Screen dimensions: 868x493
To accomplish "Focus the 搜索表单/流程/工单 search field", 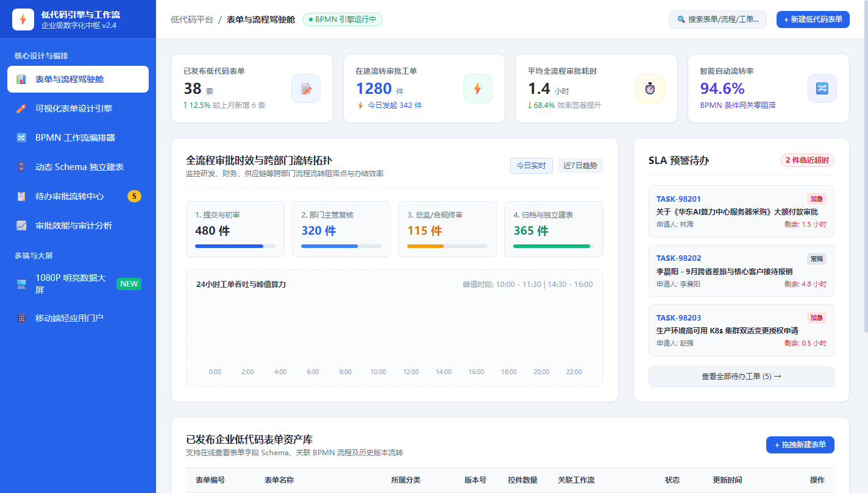I will (x=717, y=20).
